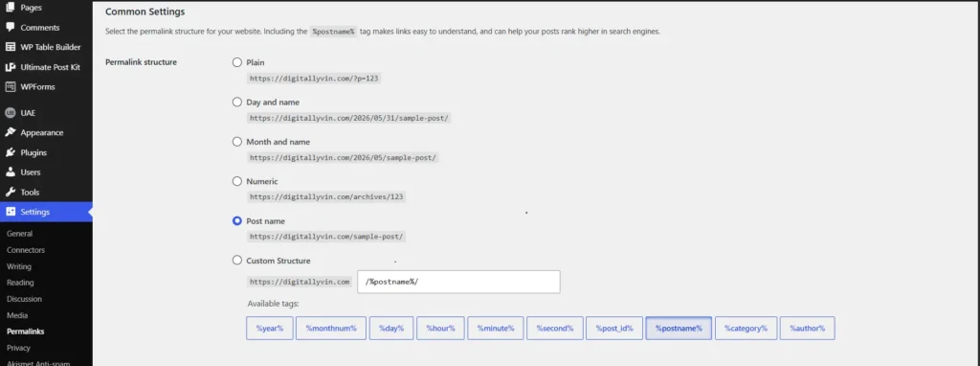Insert the %hour% tag
Image resolution: width=980 pixels, height=366 pixels.
[440, 328]
